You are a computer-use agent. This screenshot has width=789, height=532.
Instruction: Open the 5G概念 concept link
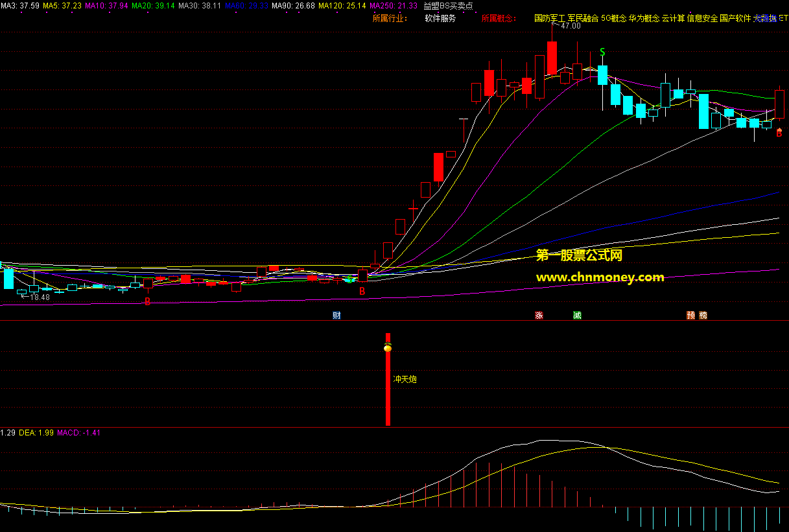click(x=614, y=18)
